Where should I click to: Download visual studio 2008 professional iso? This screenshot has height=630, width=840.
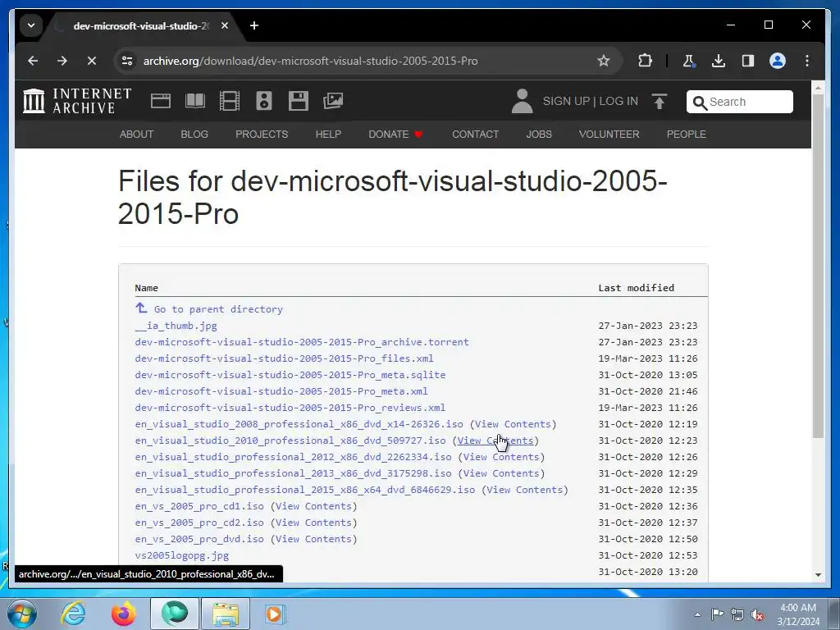point(299,424)
